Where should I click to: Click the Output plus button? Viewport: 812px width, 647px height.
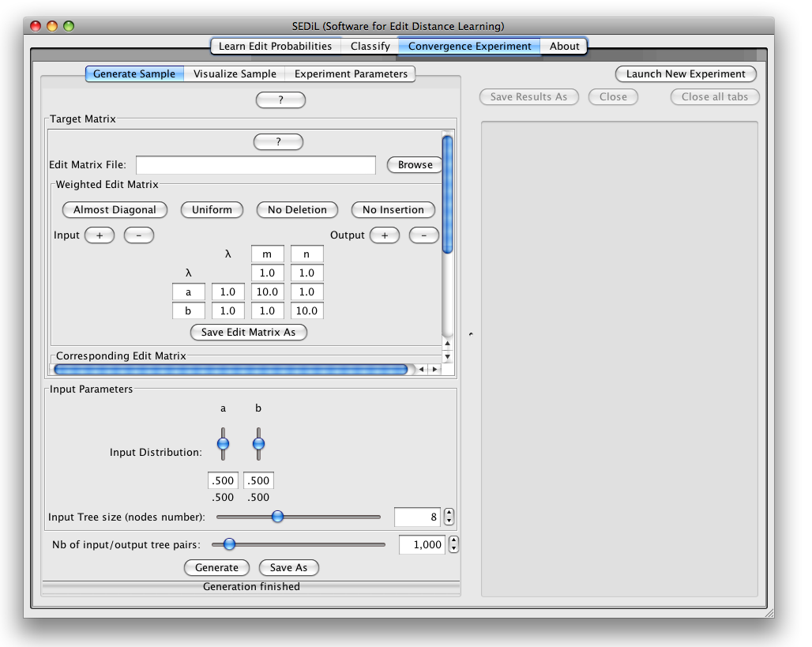[x=385, y=235]
